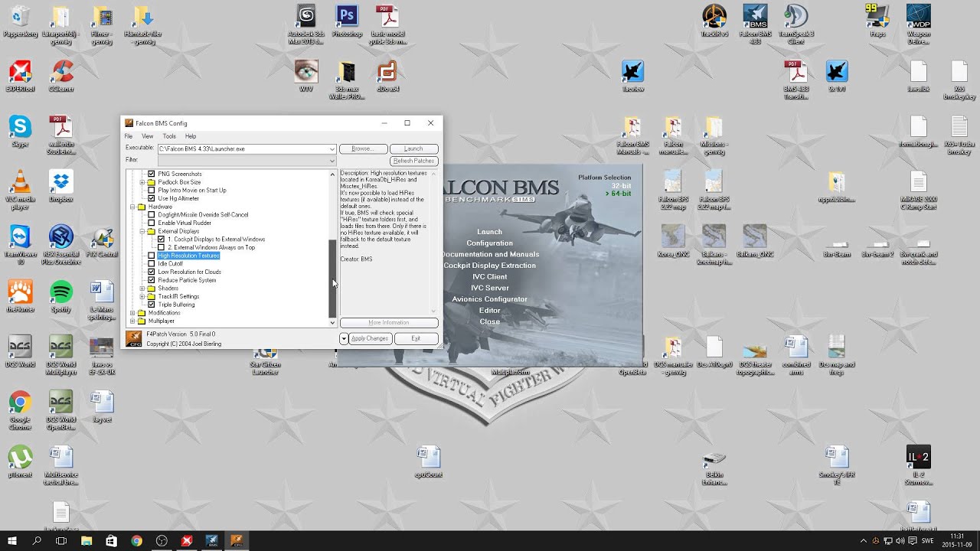Click IVC Client in the BMS launcher
980x551 pixels.
pos(490,277)
